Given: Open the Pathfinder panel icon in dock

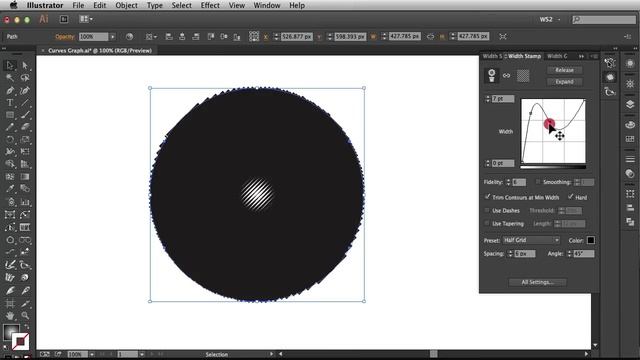Looking at the screenshot, I should click(630, 222).
